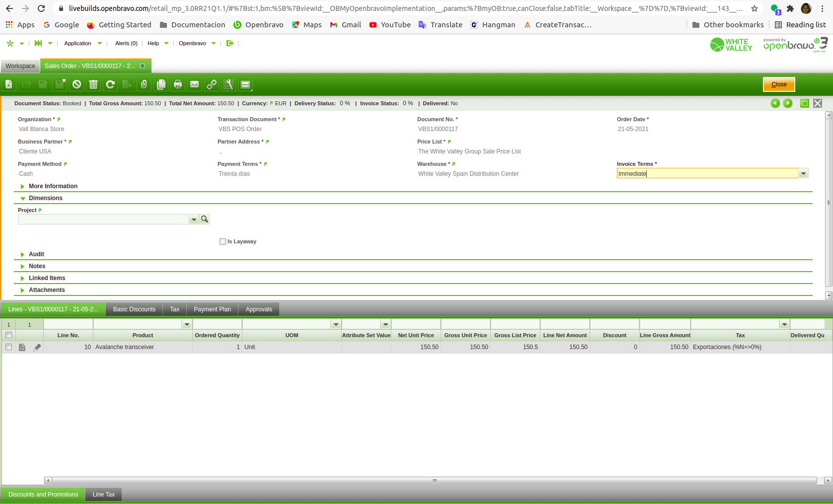Toggle the Is Layaway checkbox
Viewport: 833px width, 504px height.
(223, 242)
